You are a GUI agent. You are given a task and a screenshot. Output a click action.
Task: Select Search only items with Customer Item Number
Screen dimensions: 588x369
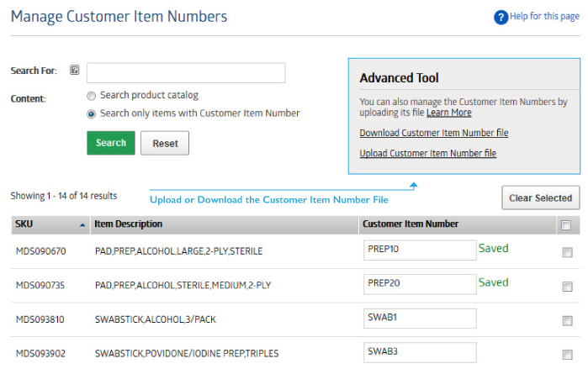(91, 113)
